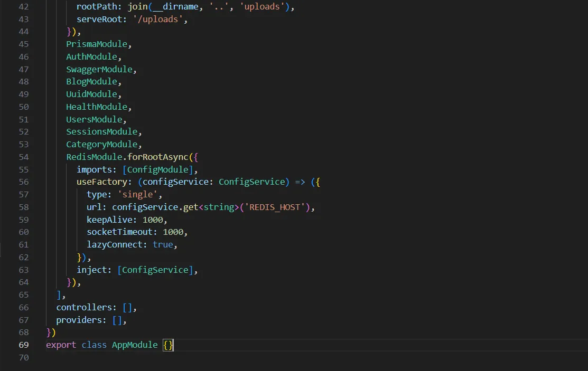The height and width of the screenshot is (371, 588).
Task: Click the class keyword on line 69
Action: click(94, 345)
